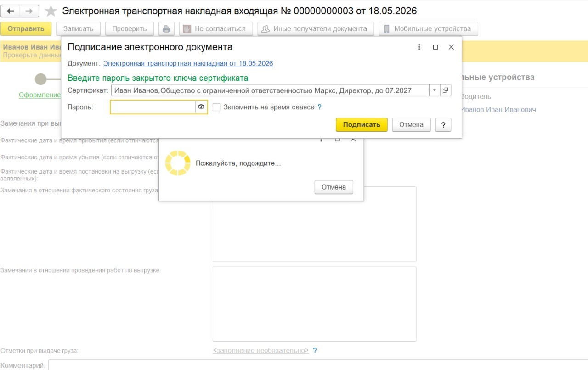This screenshot has height=370, width=588.
Task: Click the unloading work remarks text area
Action: 314,304
